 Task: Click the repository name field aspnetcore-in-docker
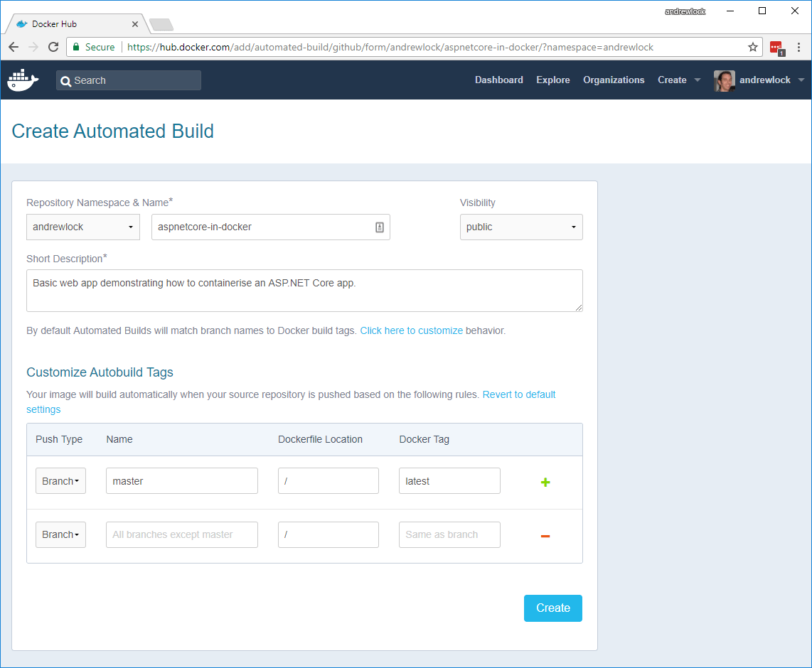(270, 227)
